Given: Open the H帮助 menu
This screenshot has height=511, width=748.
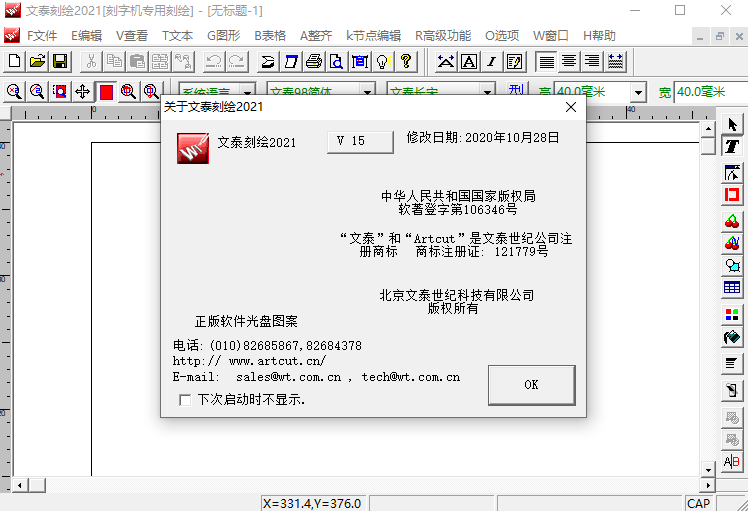Looking at the screenshot, I should 599,36.
